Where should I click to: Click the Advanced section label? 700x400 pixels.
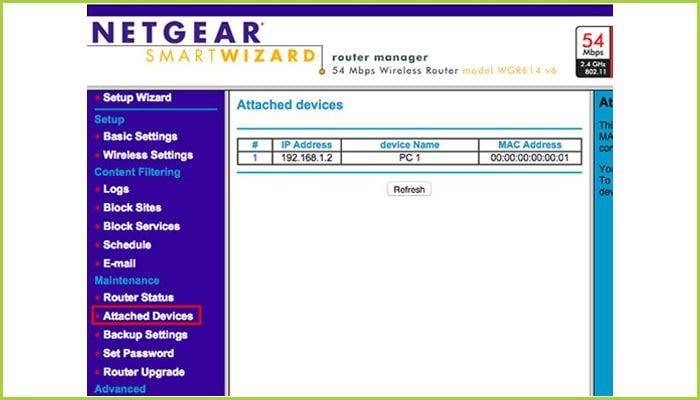(120, 389)
